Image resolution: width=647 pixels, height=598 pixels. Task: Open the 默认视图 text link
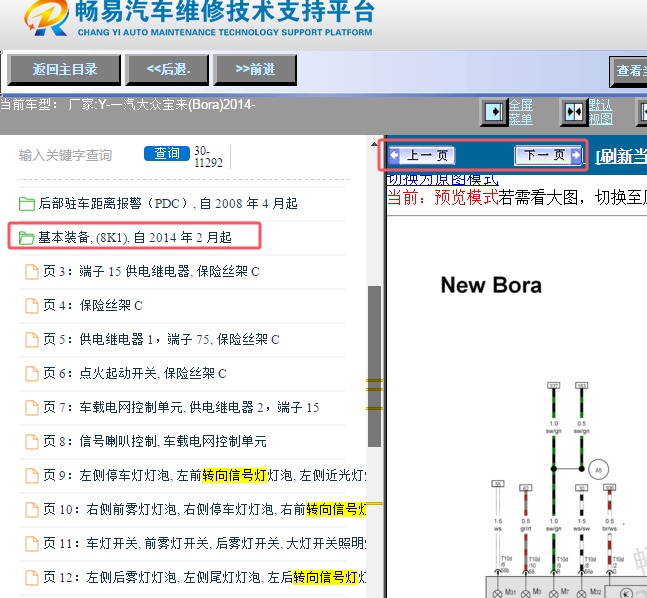click(x=600, y=112)
